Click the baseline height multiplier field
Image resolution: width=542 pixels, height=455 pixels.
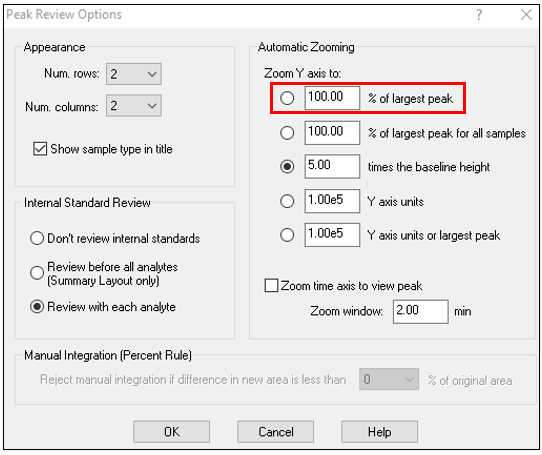pyautogui.click(x=332, y=166)
